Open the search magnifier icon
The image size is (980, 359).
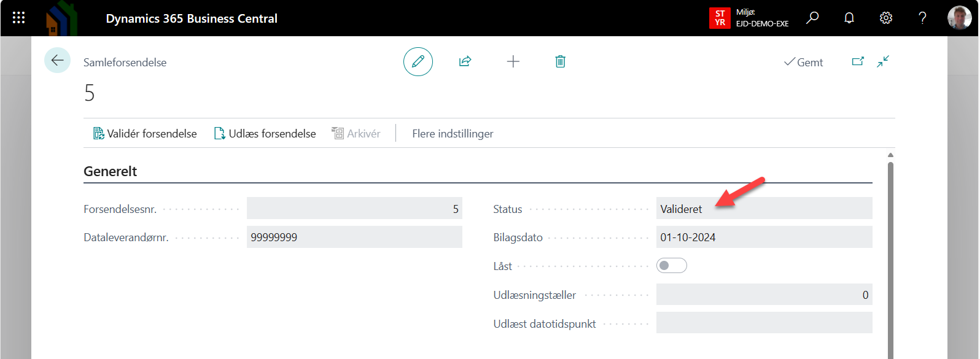tap(812, 18)
